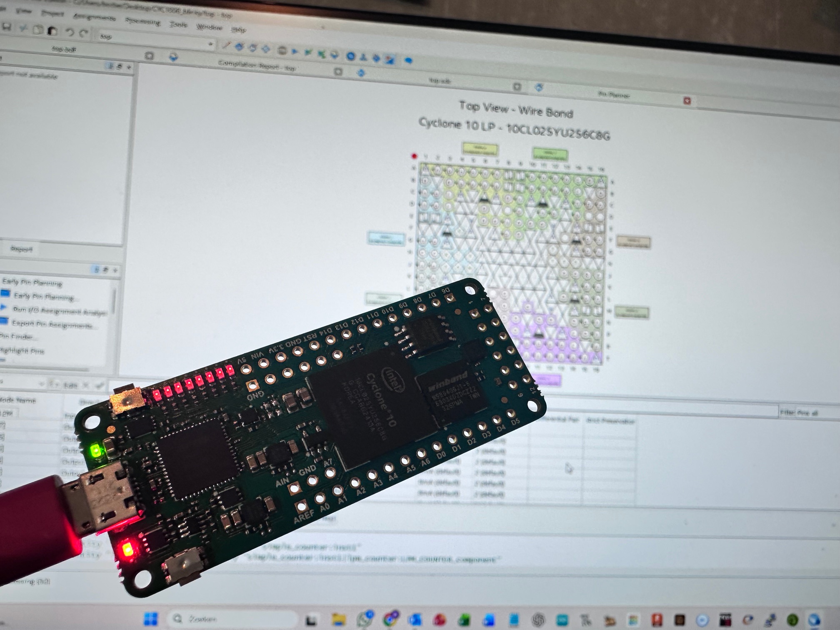840x630 pixels.
Task: Click the Redo arrow icon
Action: (84, 32)
